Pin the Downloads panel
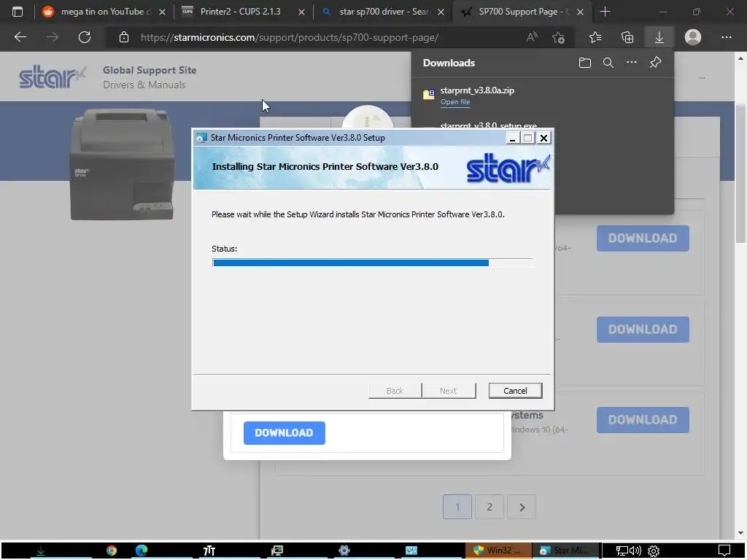This screenshot has width=747, height=560. [x=656, y=63]
